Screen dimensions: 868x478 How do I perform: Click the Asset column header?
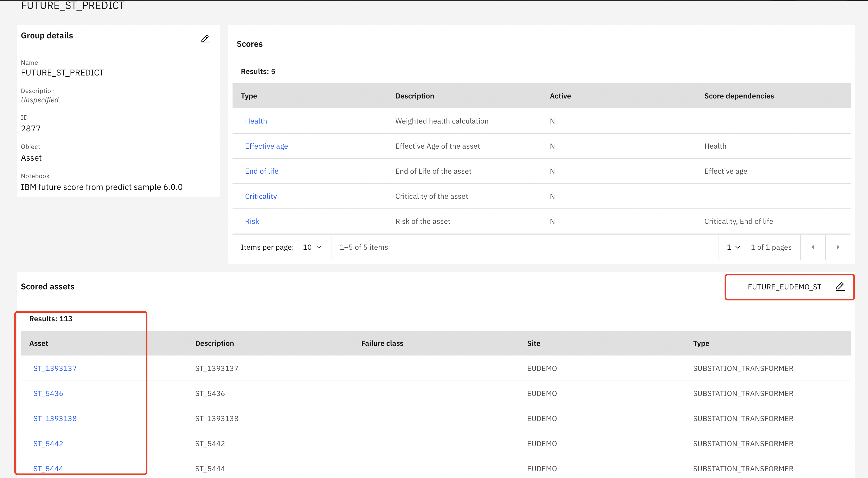(x=38, y=343)
